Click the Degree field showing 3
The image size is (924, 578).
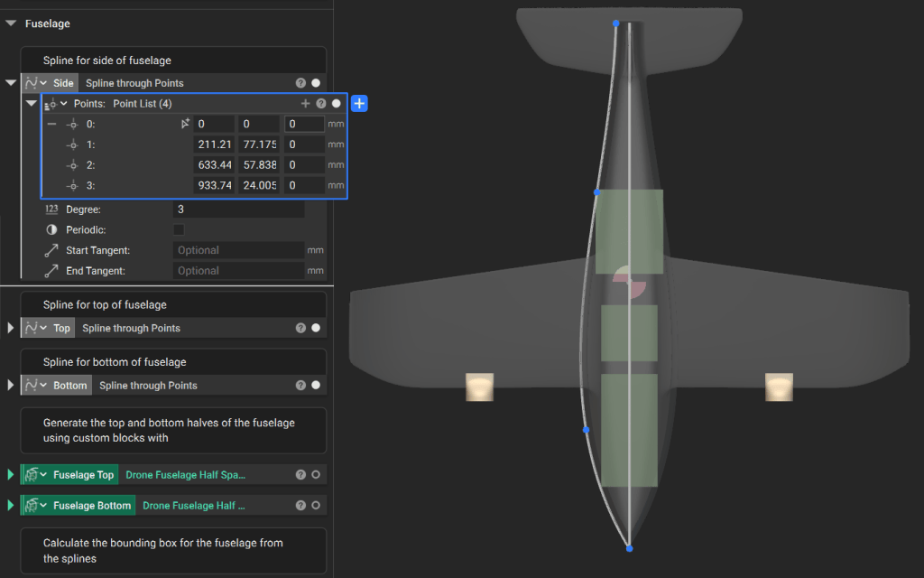coord(238,210)
